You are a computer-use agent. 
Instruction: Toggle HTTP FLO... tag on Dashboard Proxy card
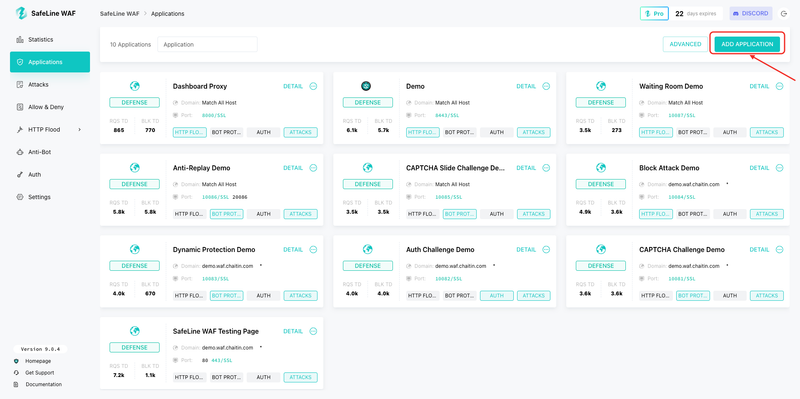tap(190, 132)
